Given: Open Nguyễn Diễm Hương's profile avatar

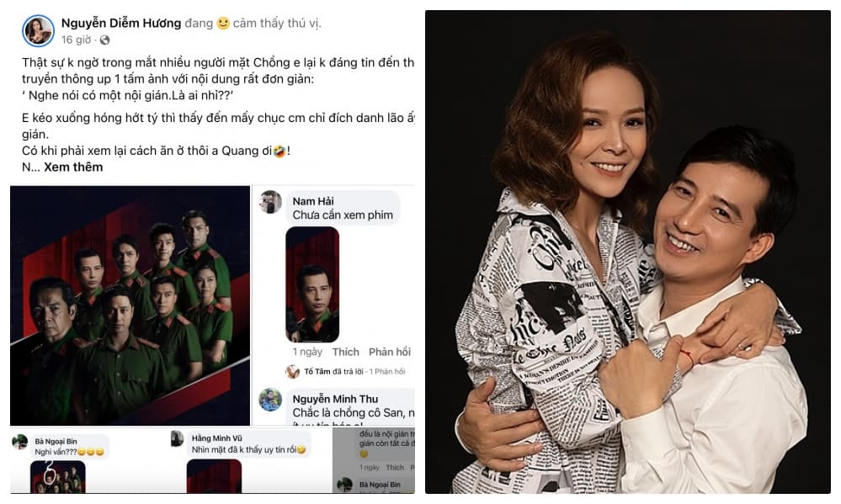Looking at the screenshot, I should (39, 31).
